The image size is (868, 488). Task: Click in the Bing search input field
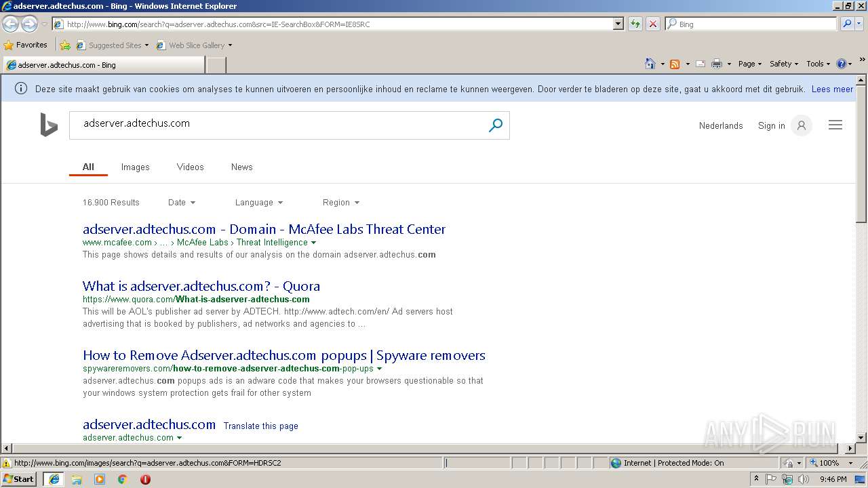(x=278, y=125)
